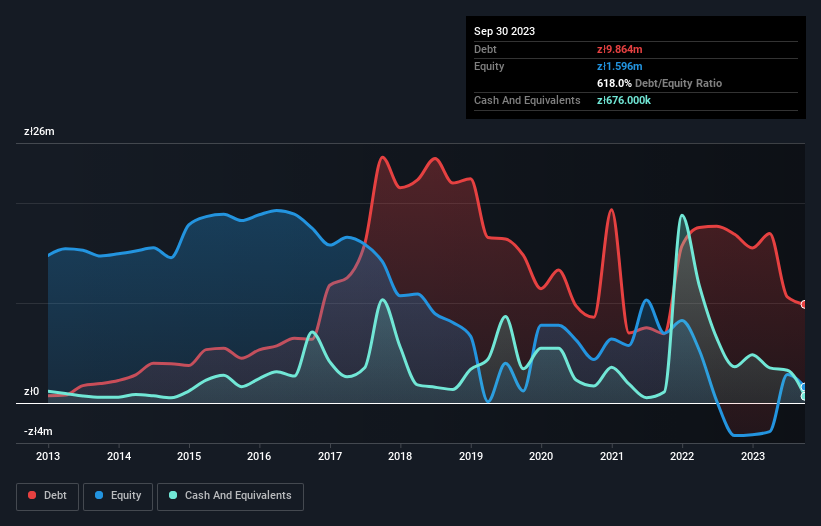The image size is (821, 526).
Task: Click the 2013 x-axis label
Action: 48,456
